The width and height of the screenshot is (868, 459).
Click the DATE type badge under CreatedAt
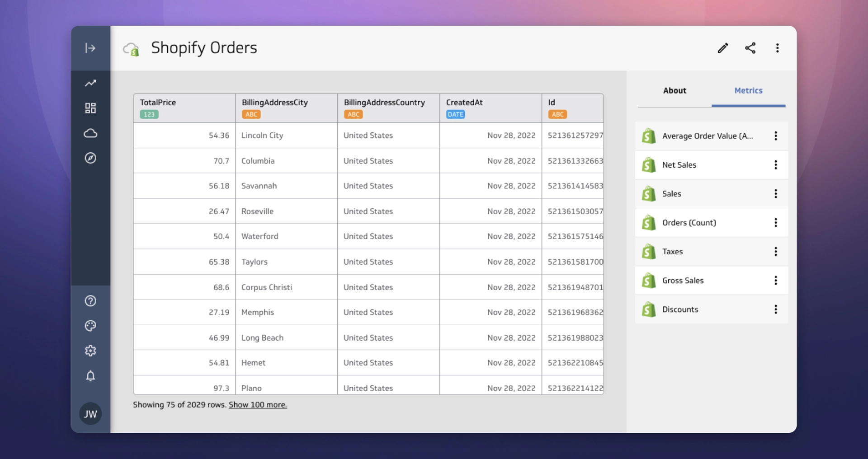[x=456, y=114]
